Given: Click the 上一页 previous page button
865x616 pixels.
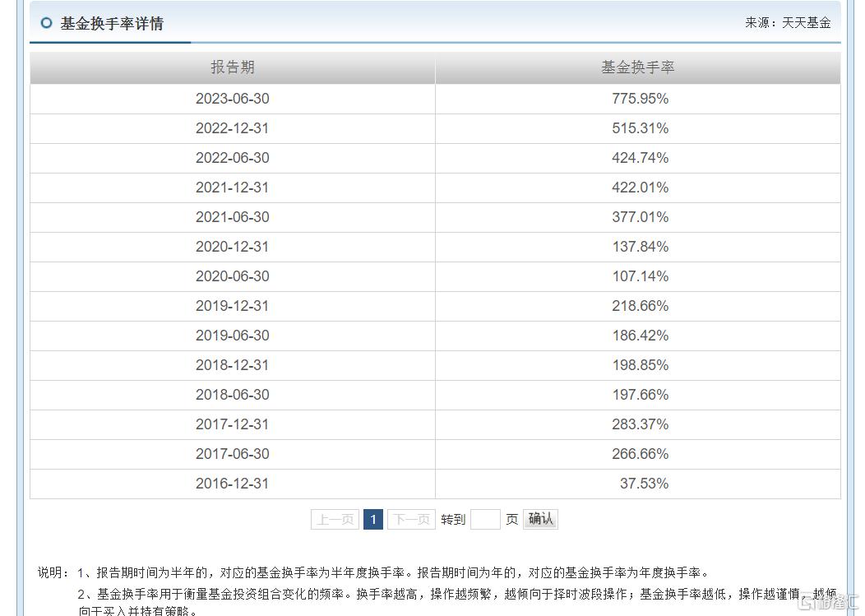Looking at the screenshot, I should (335, 520).
